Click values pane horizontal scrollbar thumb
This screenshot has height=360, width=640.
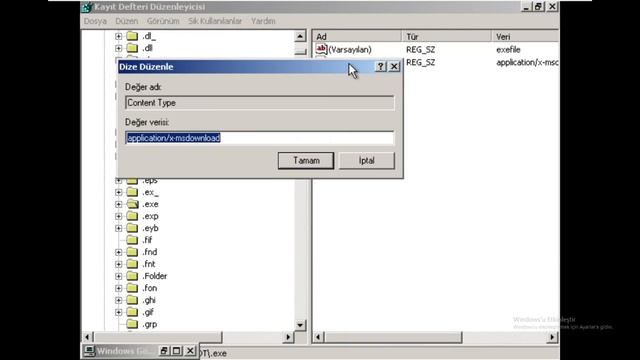[x=393, y=337]
